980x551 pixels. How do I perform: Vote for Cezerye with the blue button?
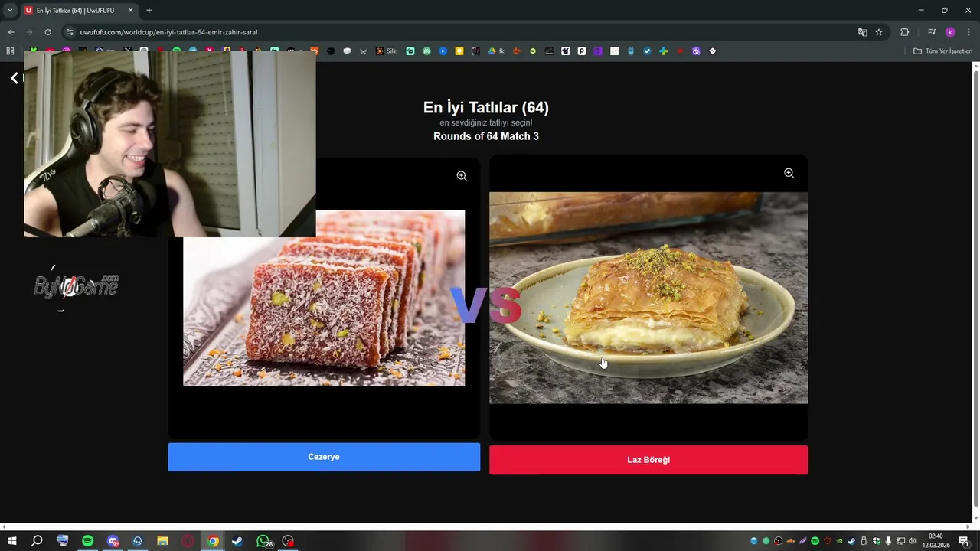(324, 457)
